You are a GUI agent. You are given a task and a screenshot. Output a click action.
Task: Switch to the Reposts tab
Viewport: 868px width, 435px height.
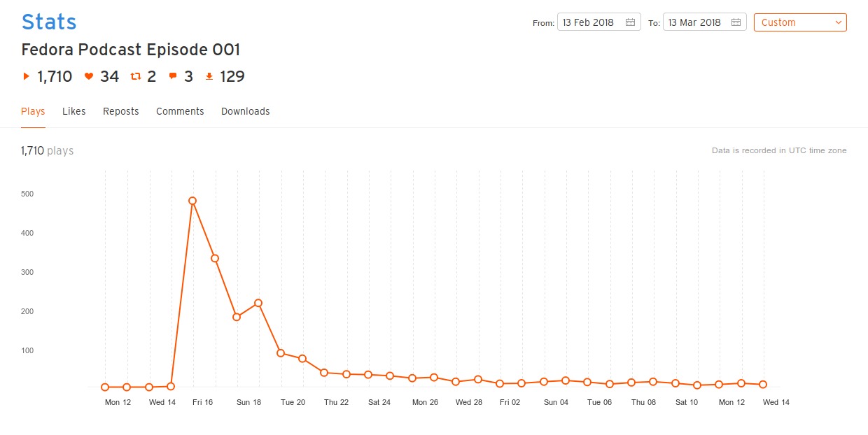(x=121, y=111)
